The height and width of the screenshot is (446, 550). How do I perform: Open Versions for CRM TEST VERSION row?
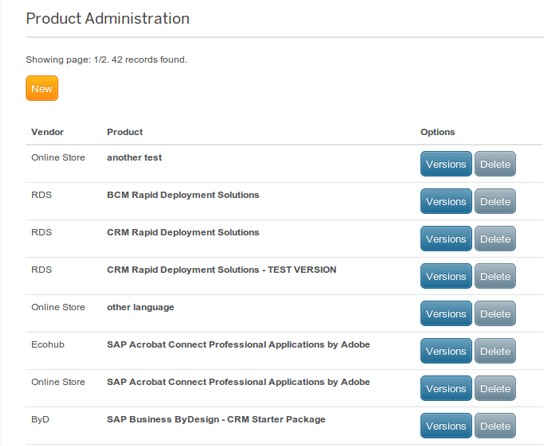[x=446, y=276]
